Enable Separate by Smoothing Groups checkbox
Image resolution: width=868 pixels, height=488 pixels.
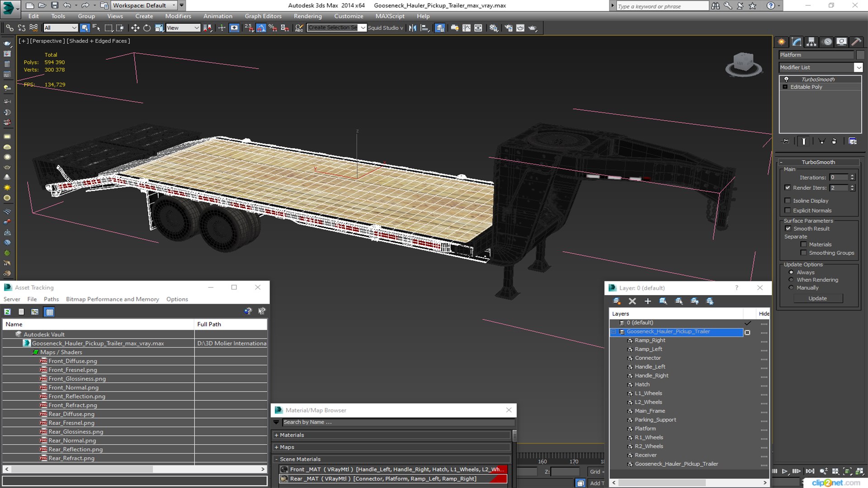tap(803, 253)
